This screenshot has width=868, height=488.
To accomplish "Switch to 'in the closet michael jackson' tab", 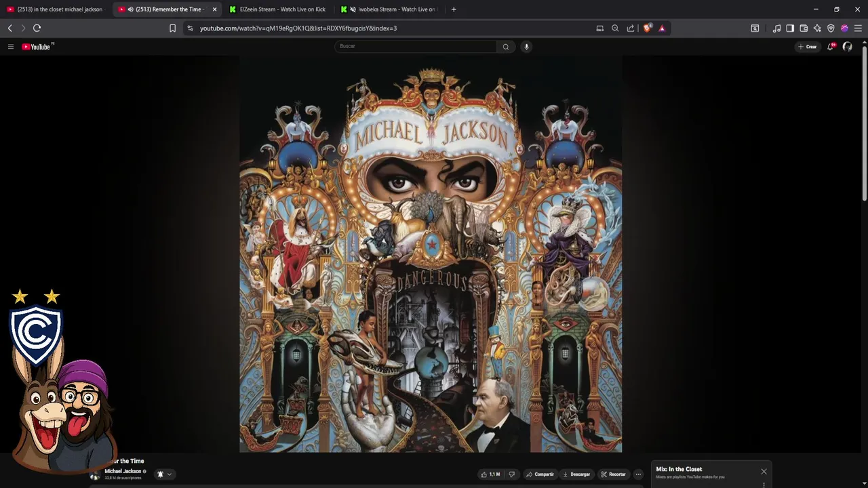I will 56,9.
